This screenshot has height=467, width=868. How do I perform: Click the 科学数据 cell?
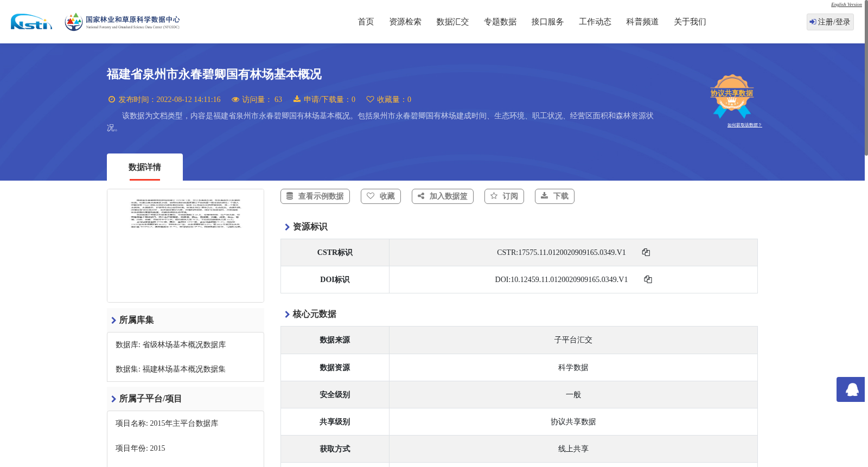coord(573,368)
